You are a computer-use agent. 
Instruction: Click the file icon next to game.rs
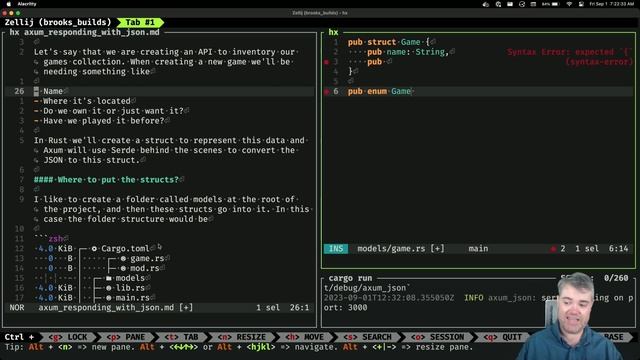coord(123,258)
